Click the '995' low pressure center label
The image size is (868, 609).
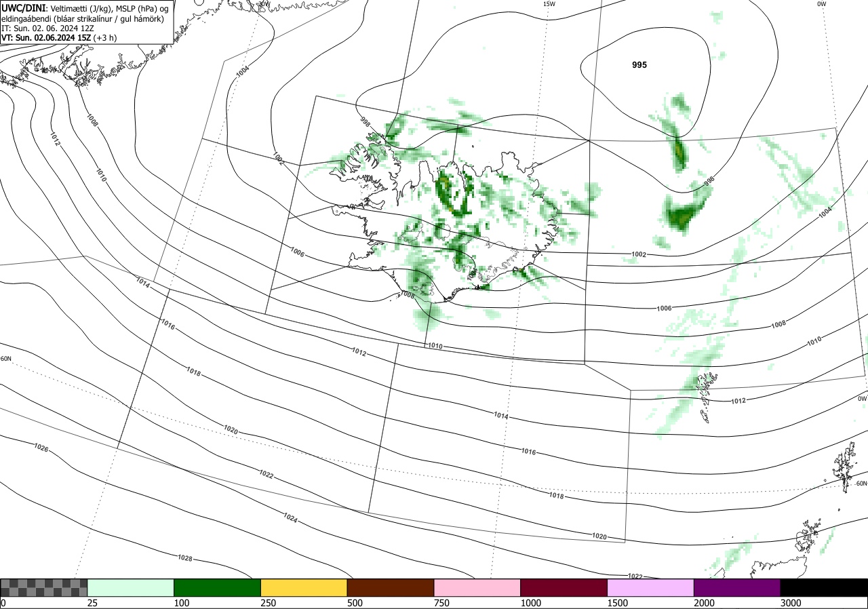(x=639, y=65)
